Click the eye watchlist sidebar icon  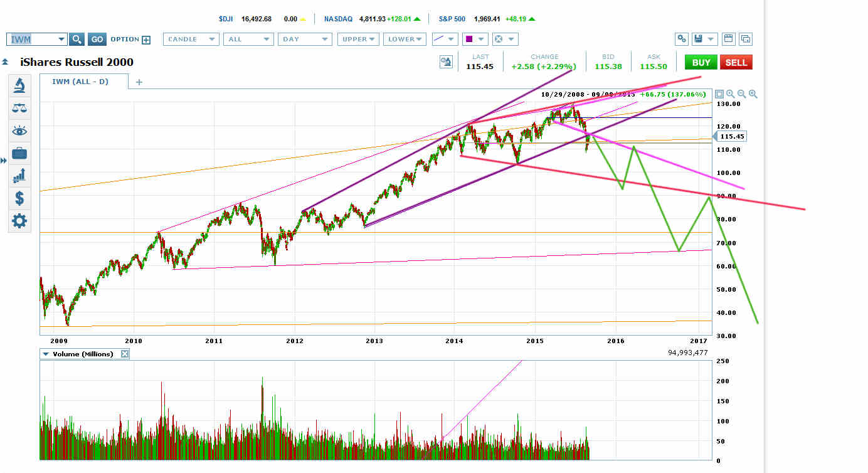19,130
